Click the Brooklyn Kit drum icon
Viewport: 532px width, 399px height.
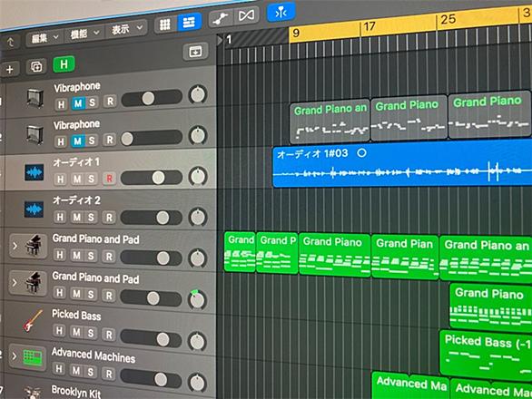click(x=33, y=393)
